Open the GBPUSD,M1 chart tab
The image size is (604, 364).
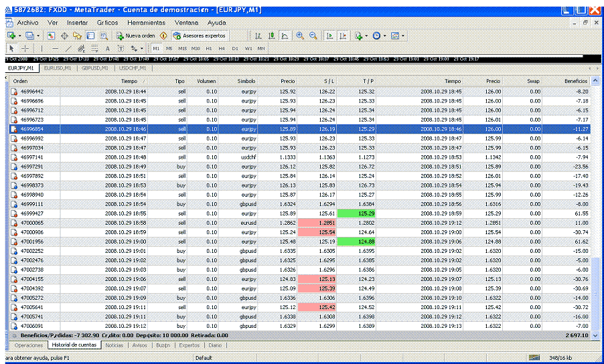[x=96, y=68]
